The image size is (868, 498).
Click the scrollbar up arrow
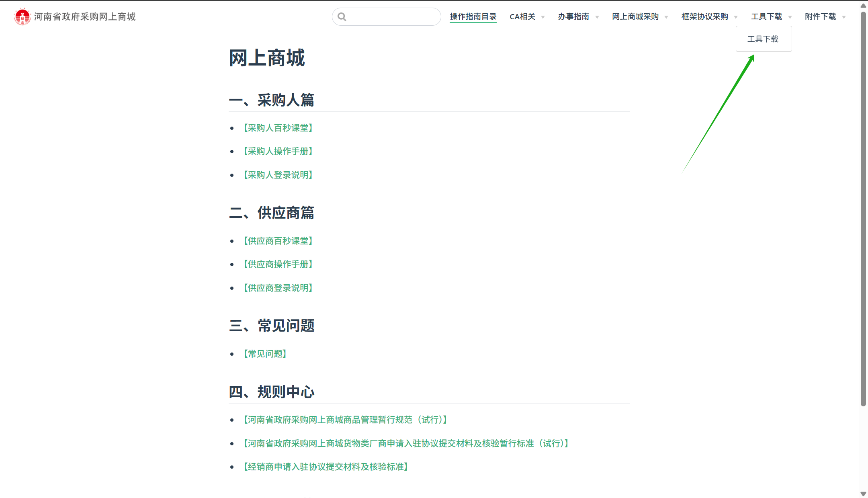[x=863, y=6]
